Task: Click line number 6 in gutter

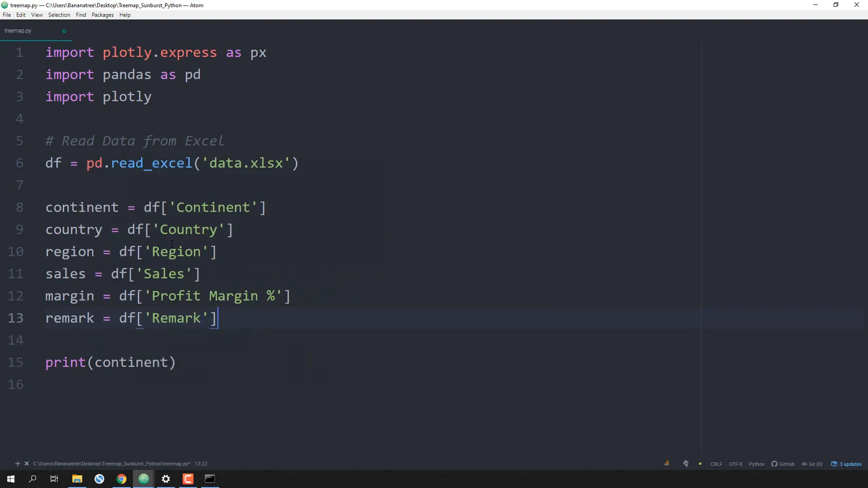Action: (19, 163)
